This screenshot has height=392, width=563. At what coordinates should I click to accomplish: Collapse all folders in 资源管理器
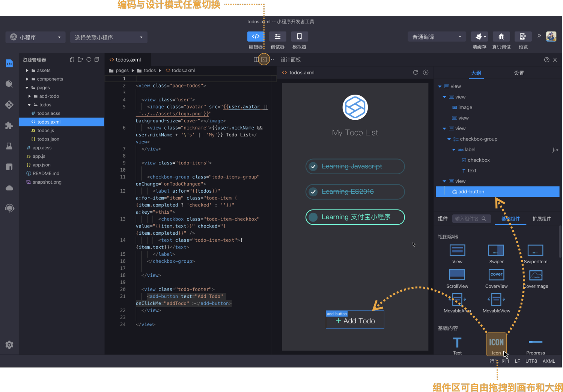point(97,59)
